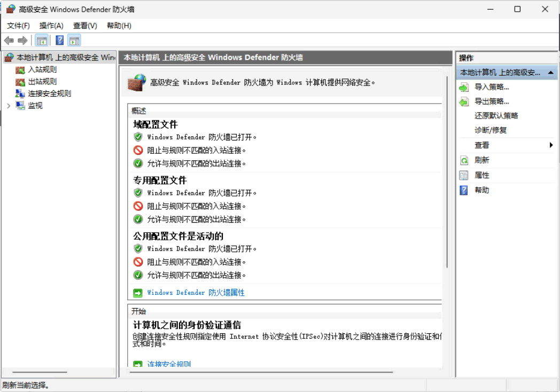Open the 查看(V) menu
This screenshot has height=392, width=560.
point(85,26)
